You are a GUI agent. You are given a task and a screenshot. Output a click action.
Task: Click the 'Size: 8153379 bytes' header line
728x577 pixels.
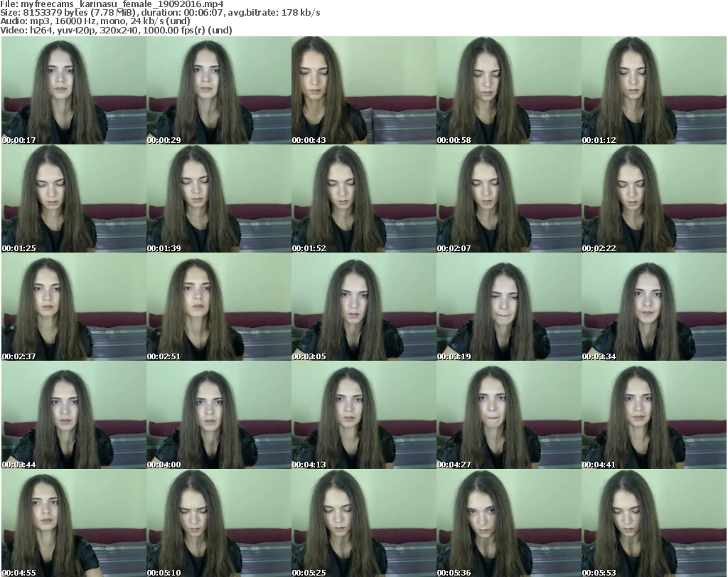tap(160, 13)
